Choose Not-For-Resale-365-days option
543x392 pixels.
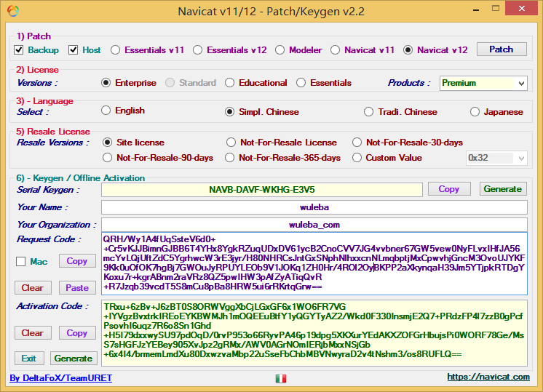[229, 158]
